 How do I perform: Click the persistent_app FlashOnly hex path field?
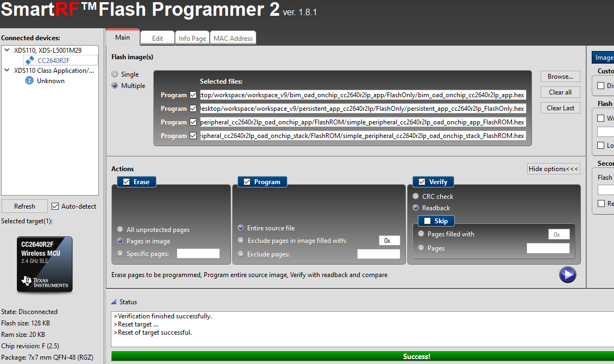coord(362,109)
